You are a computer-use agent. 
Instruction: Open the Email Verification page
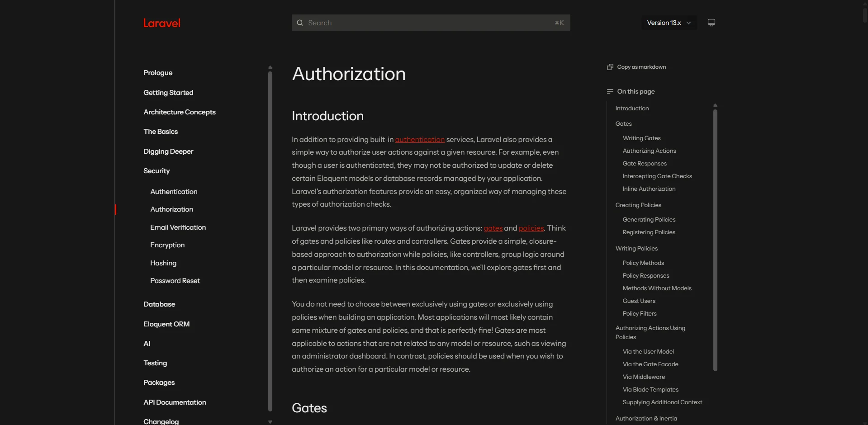click(x=178, y=227)
